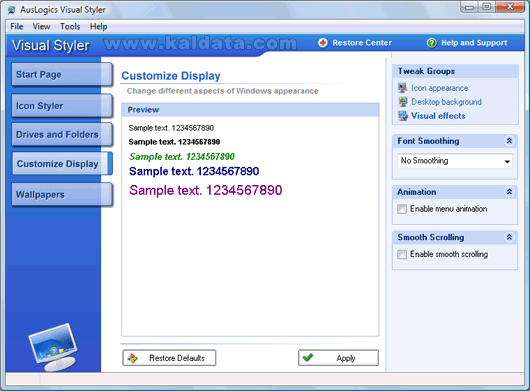Click the dark blue bold sample text
This screenshot has height=391, width=530.
[x=194, y=171]
